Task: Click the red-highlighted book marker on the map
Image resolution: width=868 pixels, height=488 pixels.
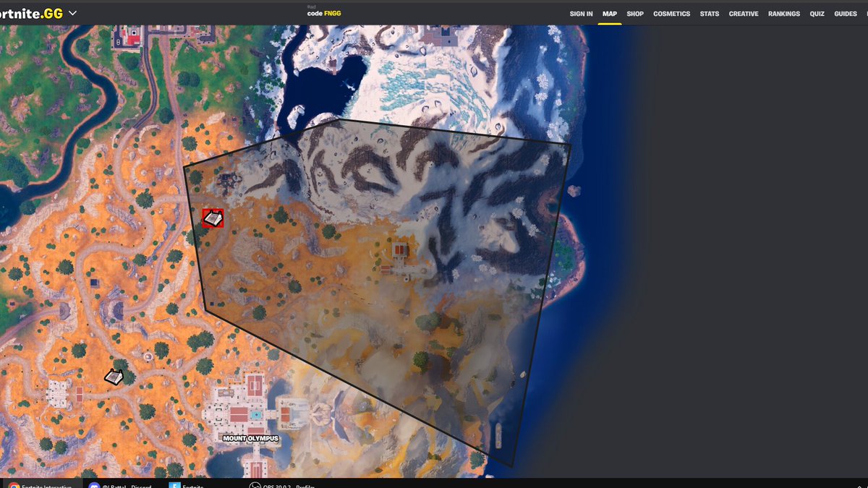Action: pos(213,218)
